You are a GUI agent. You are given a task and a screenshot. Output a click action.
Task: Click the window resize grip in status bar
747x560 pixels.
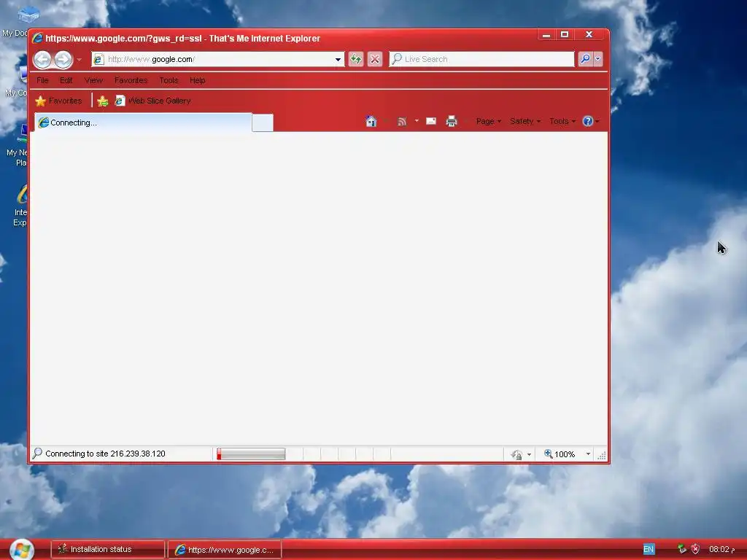point(602,456)
